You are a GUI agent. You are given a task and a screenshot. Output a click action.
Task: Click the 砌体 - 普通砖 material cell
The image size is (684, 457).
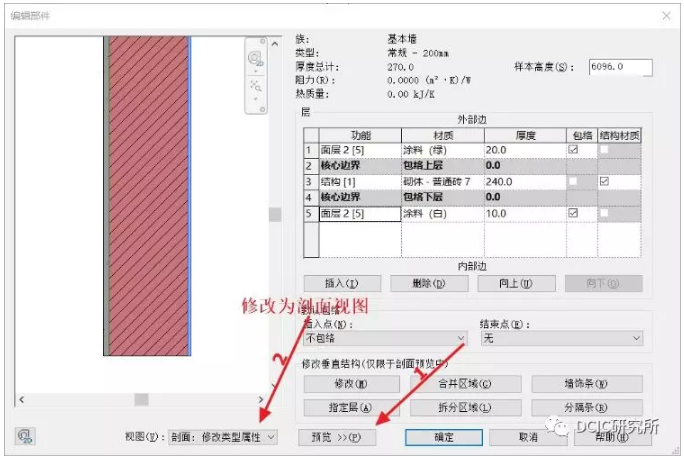(442, 181)
